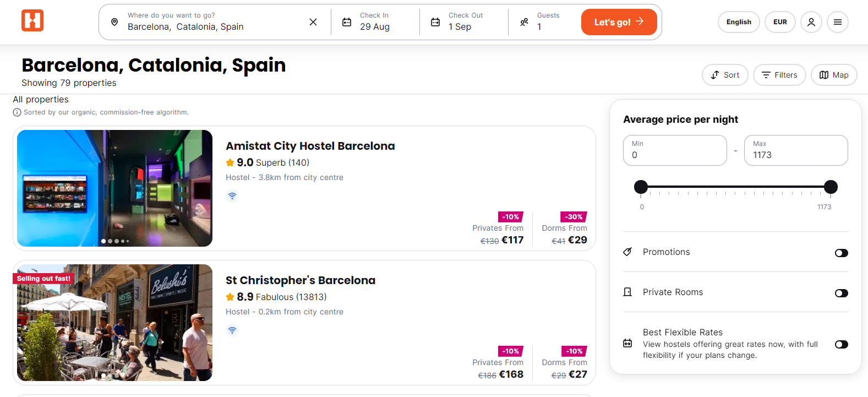Turn on the Private Rooms toggle
This screenshot has width=868, height=397.
(x=842, y=293)
